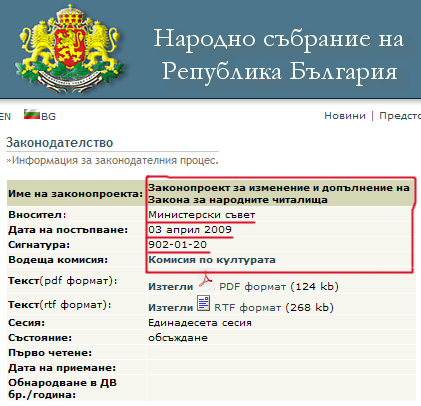Image resolution: width=421 pixels, height=406 pixels.
Task: Click the Министерски съвет value
Action: [x=202, y=215]
